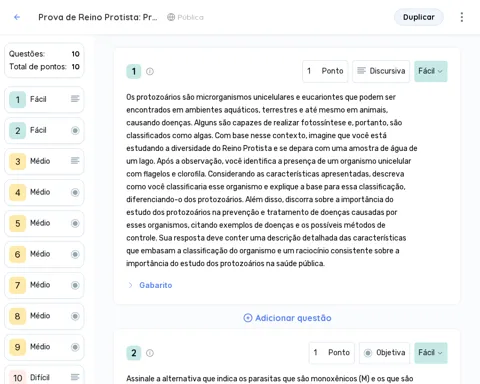The image size is (480, 384).
Task: Open the Fácil difficulty dropdown of question 2
Action: tap(431, 353)
